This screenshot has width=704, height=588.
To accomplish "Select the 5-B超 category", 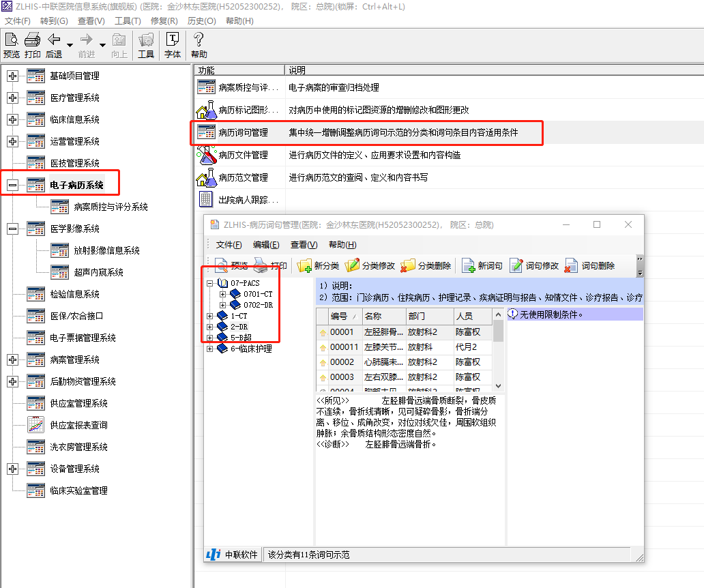I will pyautogui.click(x=241, y=338).
